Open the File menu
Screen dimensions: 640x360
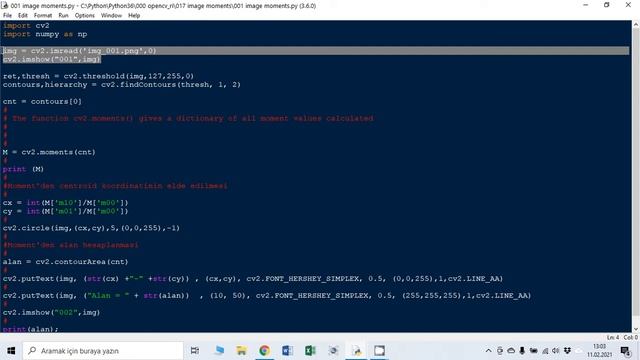pyautogui.click(x=7, y=16)
